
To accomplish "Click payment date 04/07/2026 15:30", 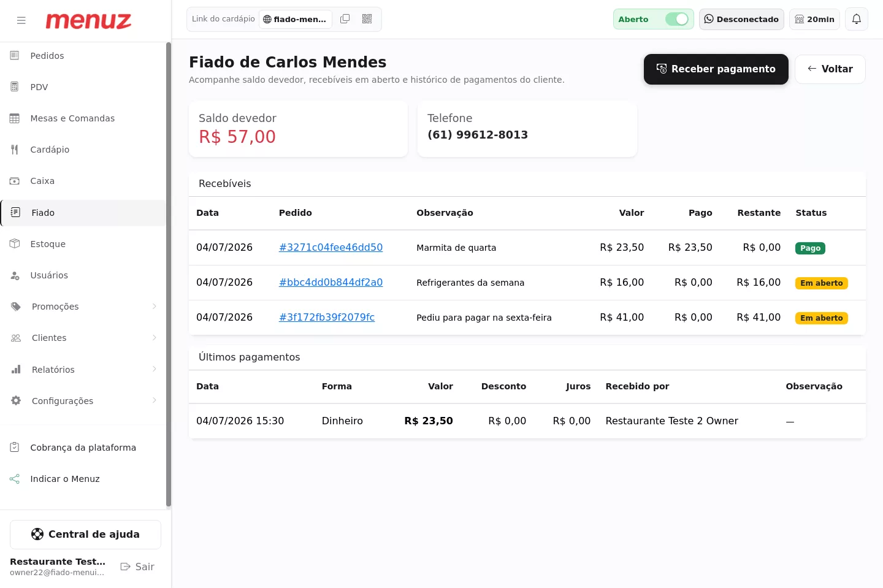I will pos(240,421).
